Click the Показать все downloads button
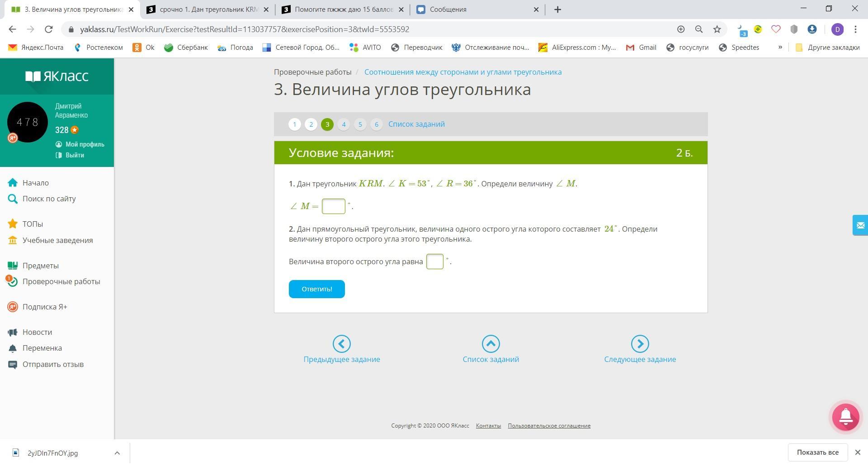 pos(817,452)
